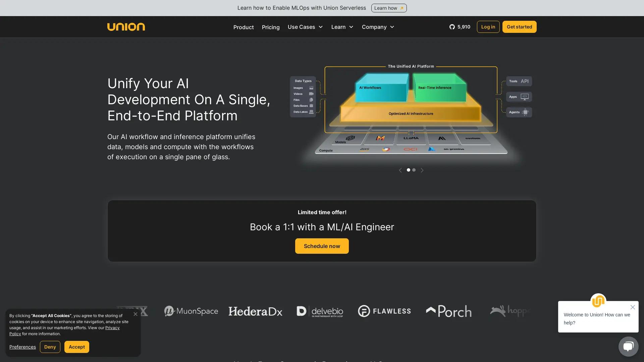Open the chat widget bubble
This screenshot has width=644, height=362.
(628, 346)
